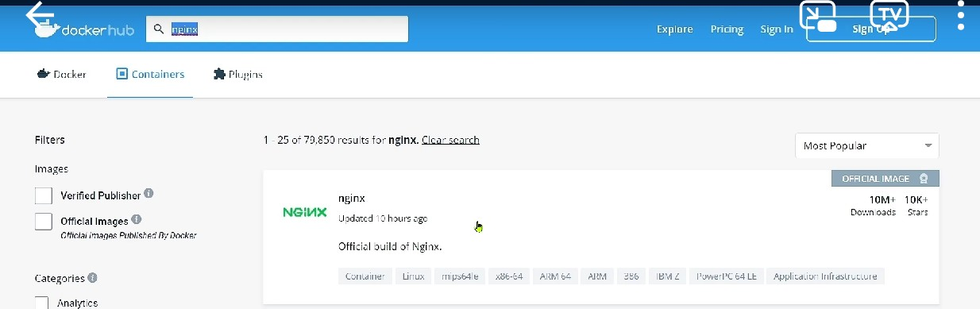Click the ARM 64 tag chip
Viewport: 980px width, 309px height.
(555, 276)
